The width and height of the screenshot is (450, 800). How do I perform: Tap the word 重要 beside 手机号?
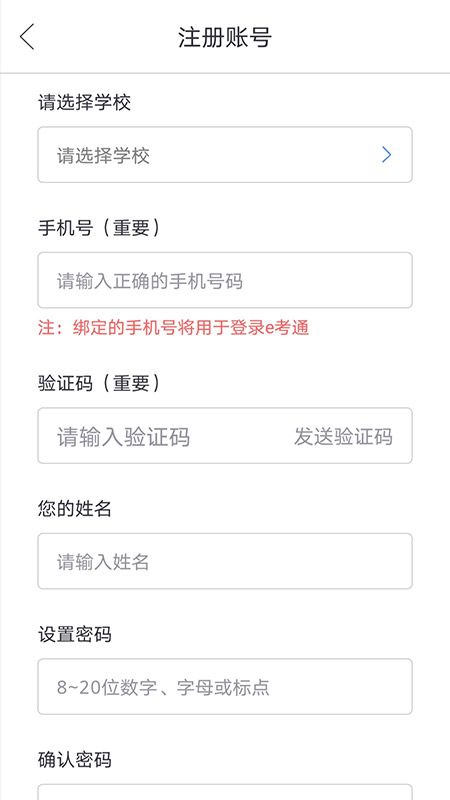(x=131, y=228)
